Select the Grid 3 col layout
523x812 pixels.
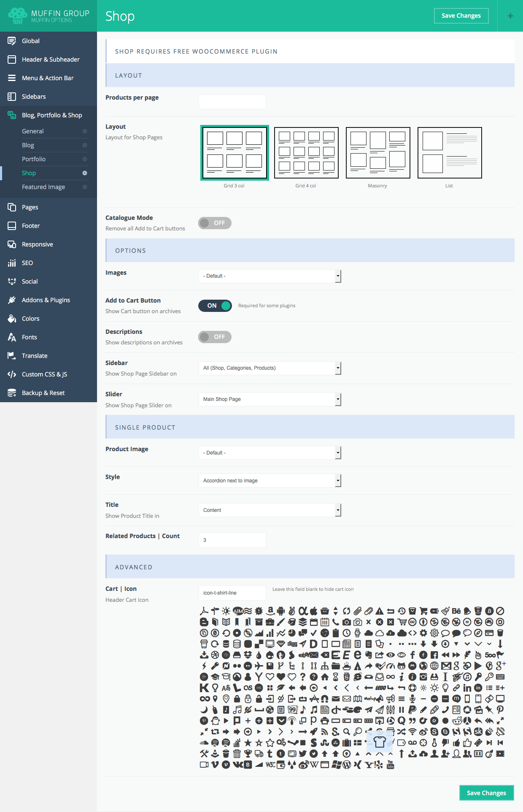click(x=235, y=153)
